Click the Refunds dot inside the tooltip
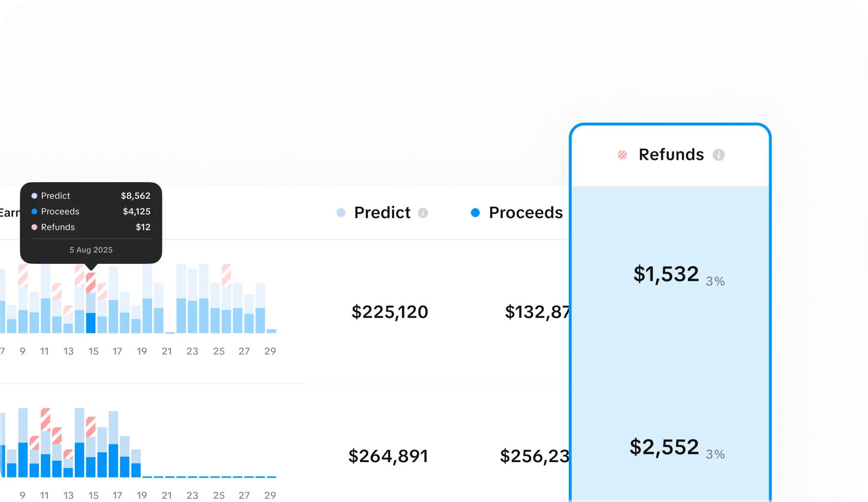Image resolution: width=868 pixels, height=502 pixels. 34,227
